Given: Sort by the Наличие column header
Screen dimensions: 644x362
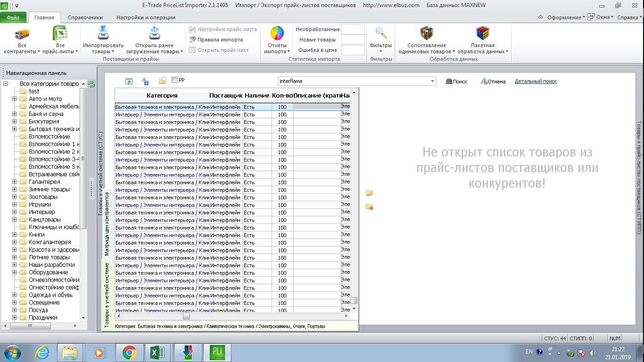Looking at the screenshot, I should click(257, 95).
